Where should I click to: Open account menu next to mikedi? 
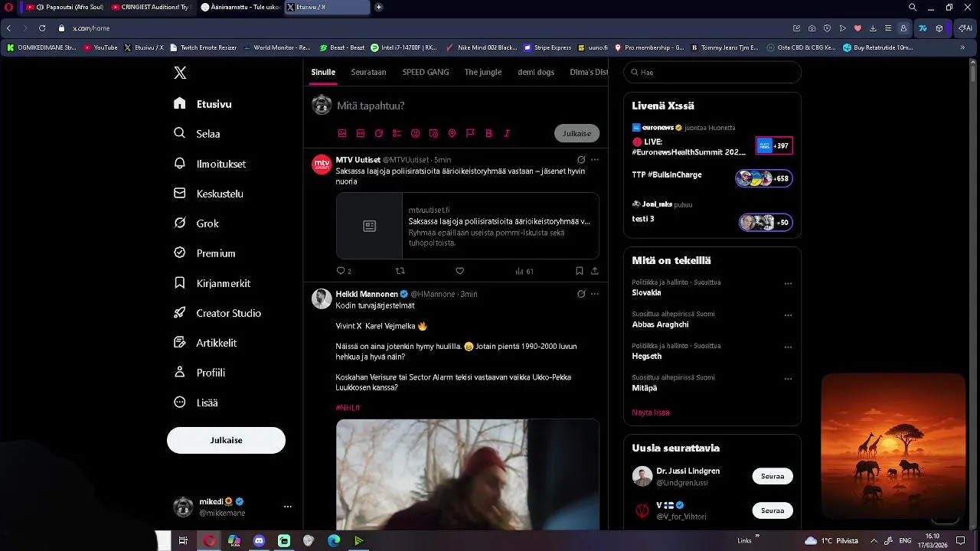click(288, 507)
